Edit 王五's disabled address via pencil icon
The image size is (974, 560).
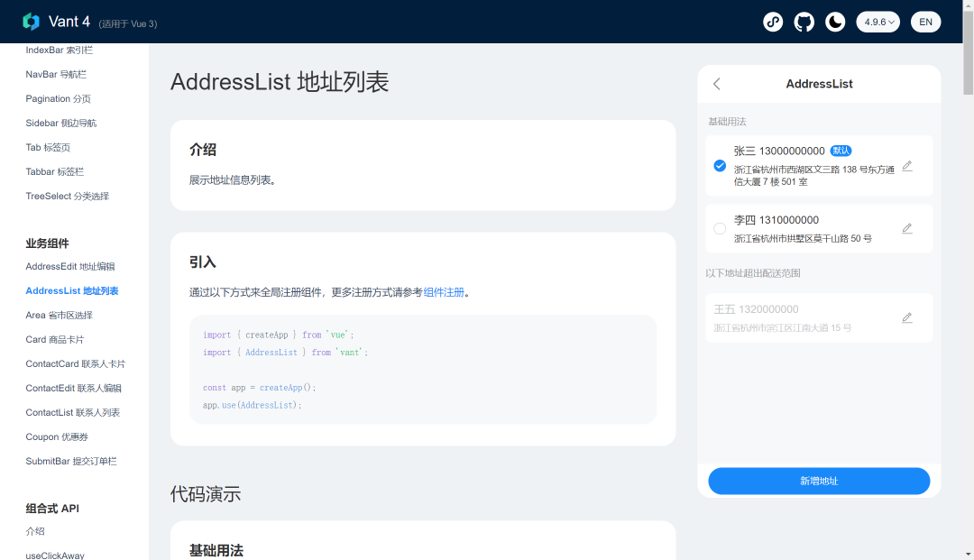click(907, 317)
